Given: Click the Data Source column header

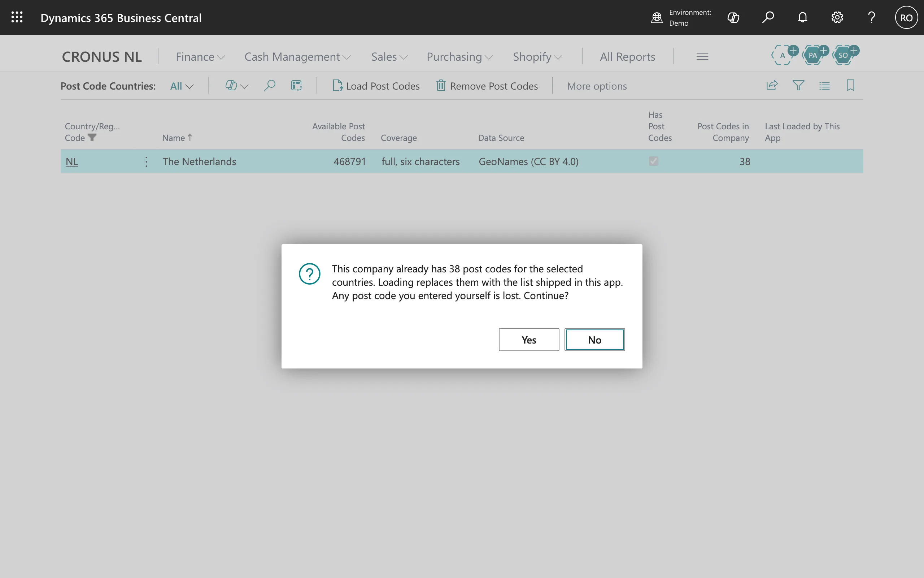Looking at the screenshot, I should coord(501,138).
